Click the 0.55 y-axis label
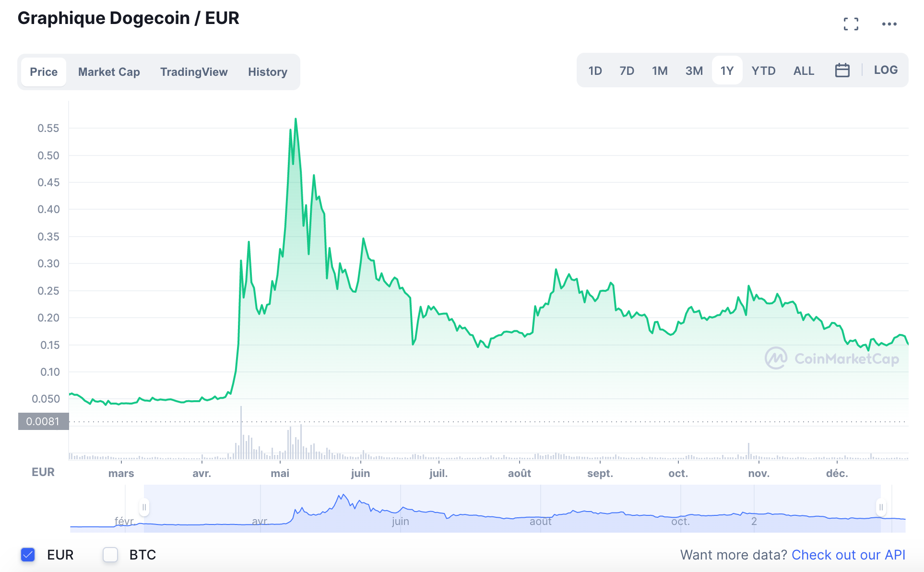Viewport: 924px width, 572px height. pos(48,128)
